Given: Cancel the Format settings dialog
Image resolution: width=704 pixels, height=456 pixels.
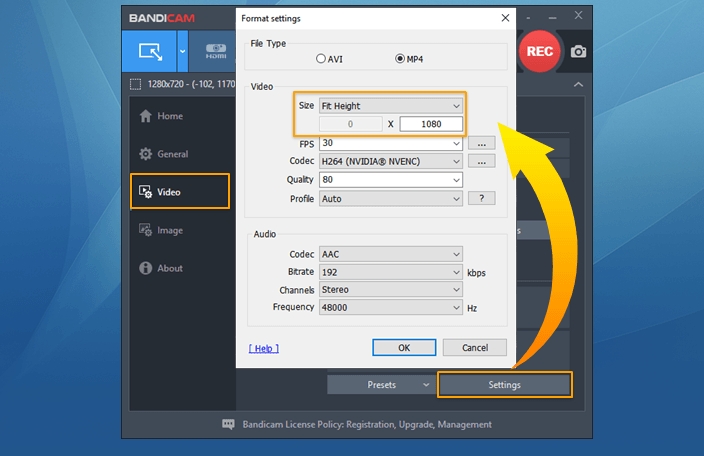Looking at the screenshot, I should click(475, 347).
